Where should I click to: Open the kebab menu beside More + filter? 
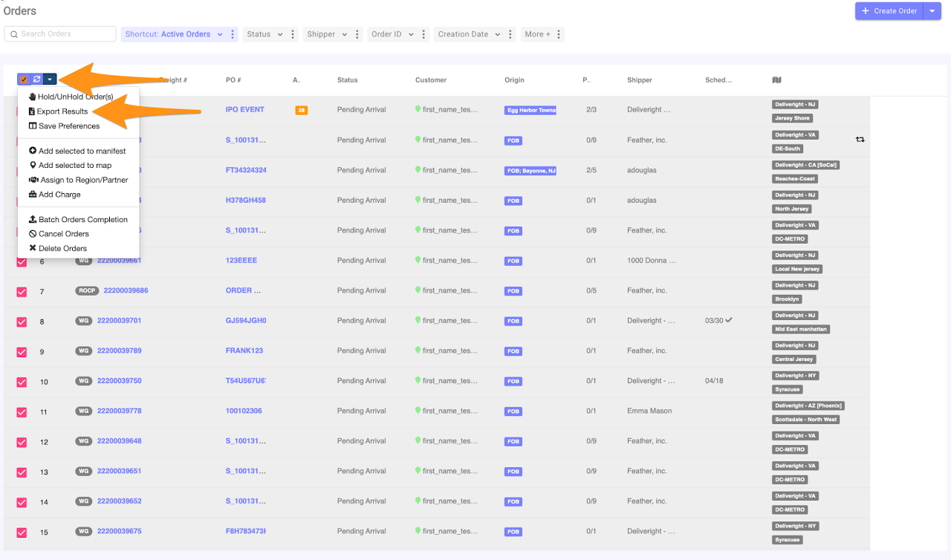559,34
